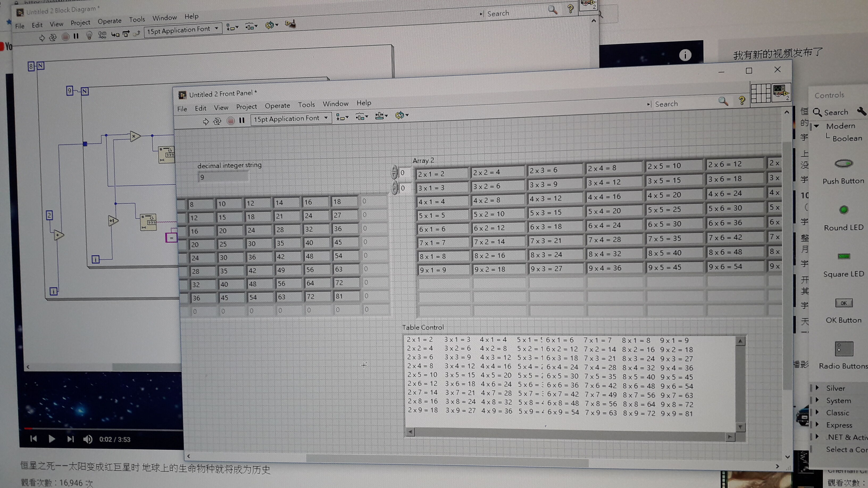
Task: Open Resize Objects tool in Front Panel
Action: click(x=381, y=116)
